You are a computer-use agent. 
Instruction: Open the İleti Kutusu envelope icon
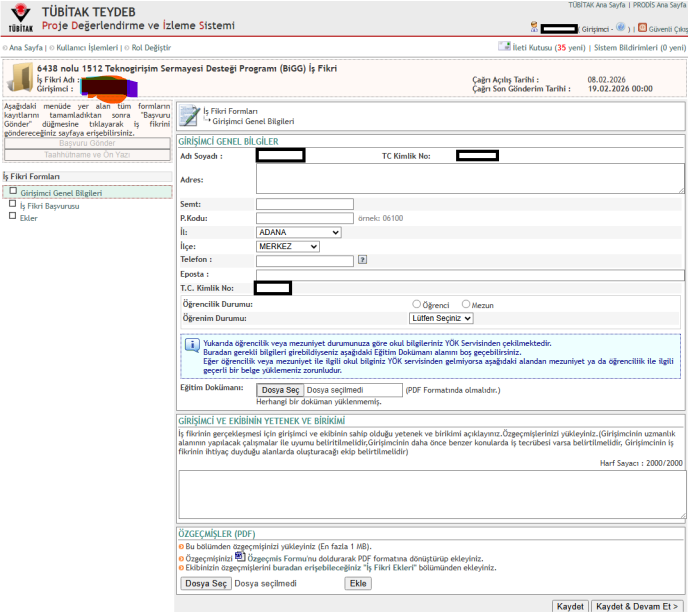pyautogui.click(x=503, y=46)
